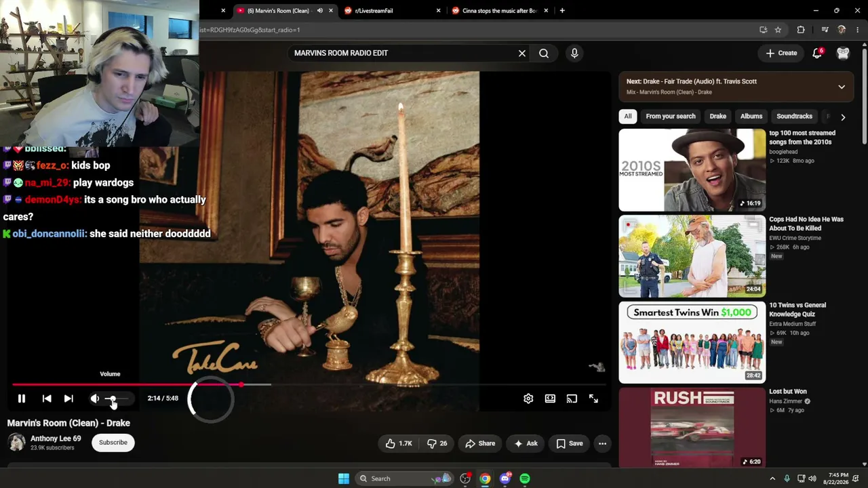Open the Smartest Twins Win $1,000 thumbnail
Screen dimensions: 868x488
pyautogui.click(x=692, y=342)
